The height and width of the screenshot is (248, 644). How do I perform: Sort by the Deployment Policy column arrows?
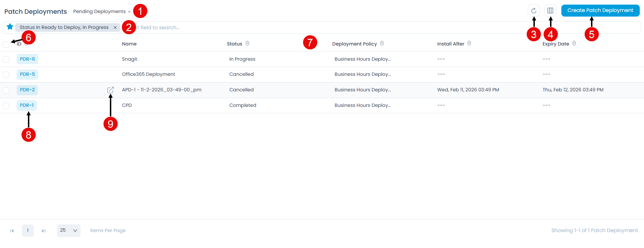pos(382,43)
